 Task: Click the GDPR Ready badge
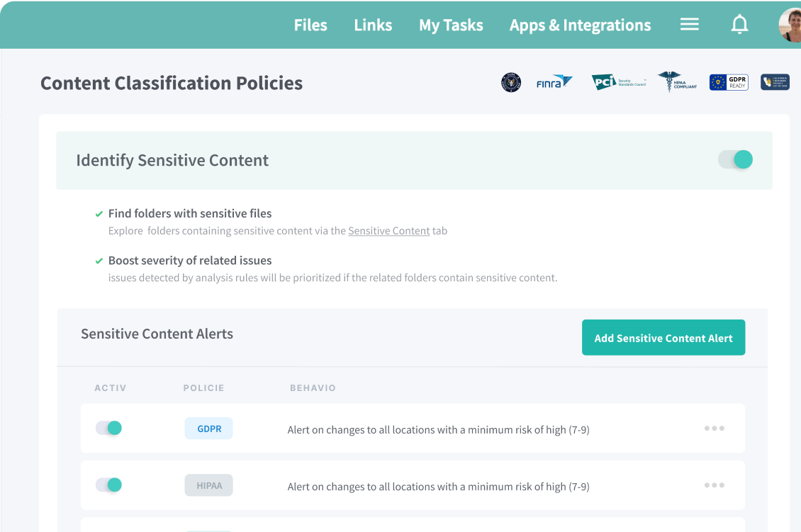729,82
